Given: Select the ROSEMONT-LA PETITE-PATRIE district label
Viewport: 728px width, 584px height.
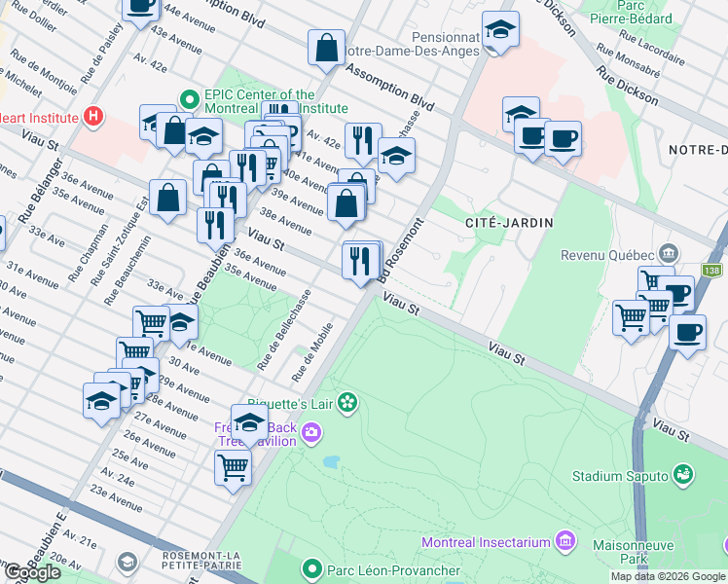Looking at the screenshot, I should (201, 561).
